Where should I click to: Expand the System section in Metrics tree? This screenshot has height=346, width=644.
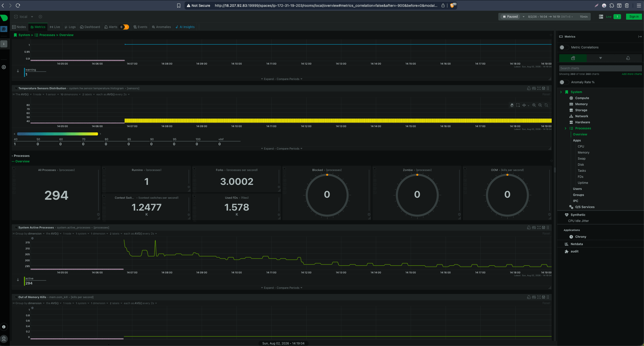561,92
